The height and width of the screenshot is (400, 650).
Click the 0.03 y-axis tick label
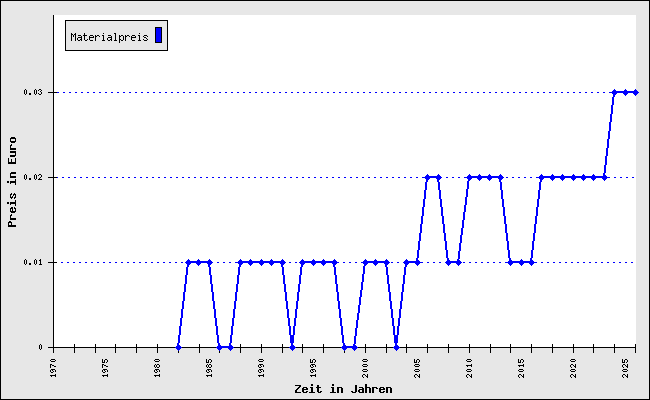[x=33, y=92]
